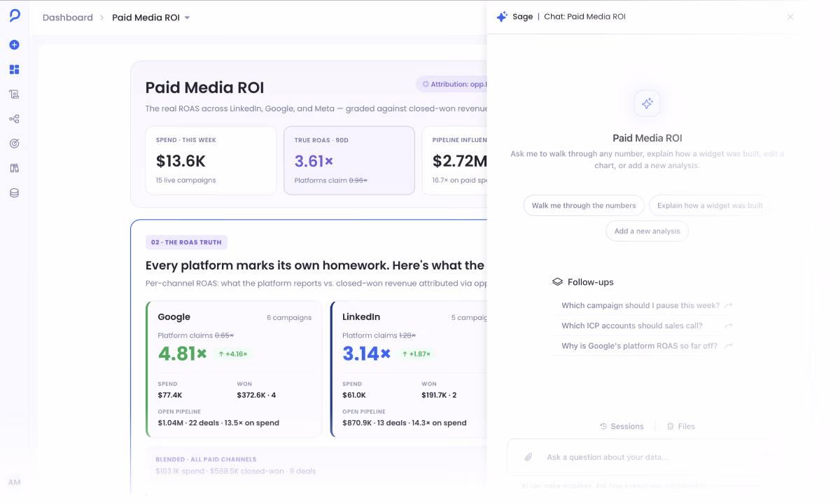Click the blue plus create icon
The image size is (840, 504).
click(x=14, y=45)
